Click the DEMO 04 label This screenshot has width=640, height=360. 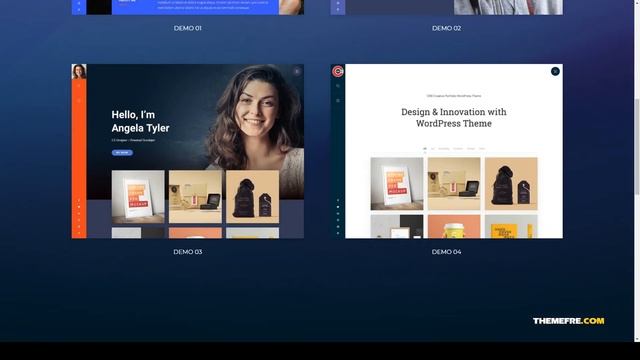tap(447, 252)
